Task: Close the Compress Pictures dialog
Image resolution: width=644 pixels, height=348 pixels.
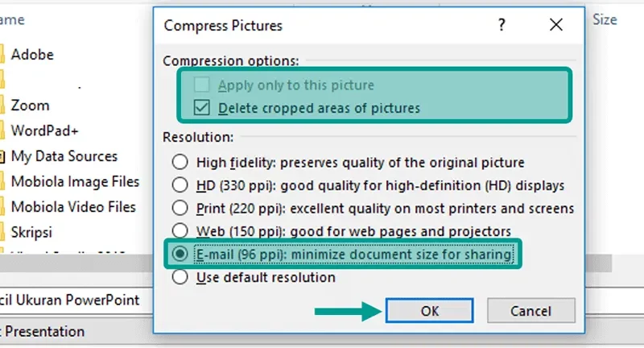Action: [556, 25]
